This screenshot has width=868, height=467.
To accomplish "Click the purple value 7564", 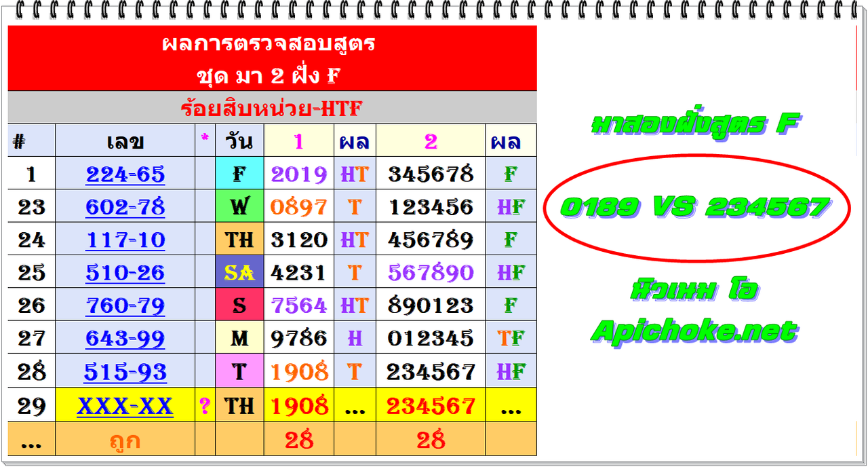I will click(x=299, y=305).
